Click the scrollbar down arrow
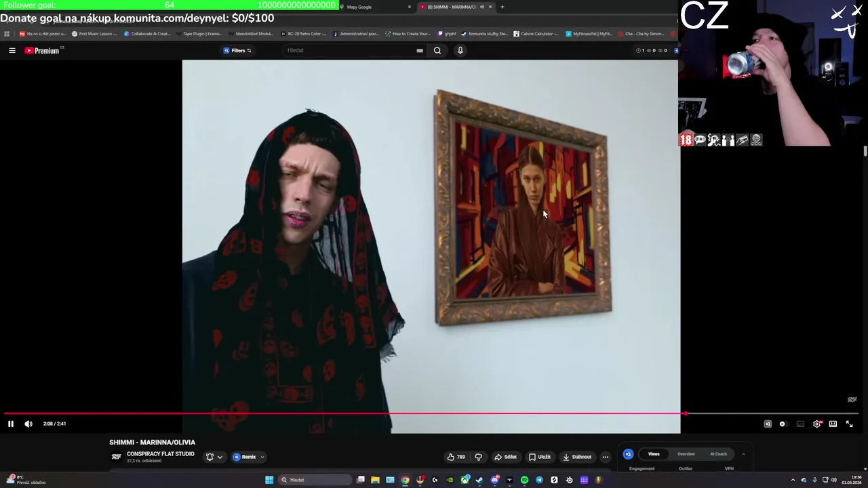This screenshot has width=868, height=488. pyautogui.click(x=865, y=468)
